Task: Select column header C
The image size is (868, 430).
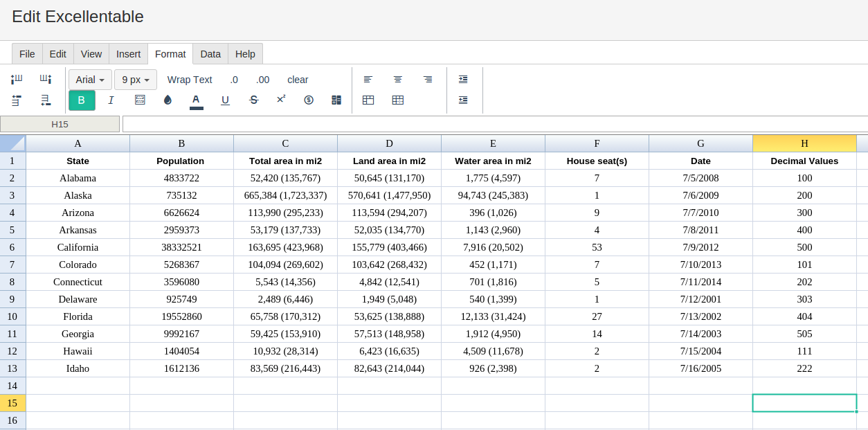Action: tap(285, 143)
